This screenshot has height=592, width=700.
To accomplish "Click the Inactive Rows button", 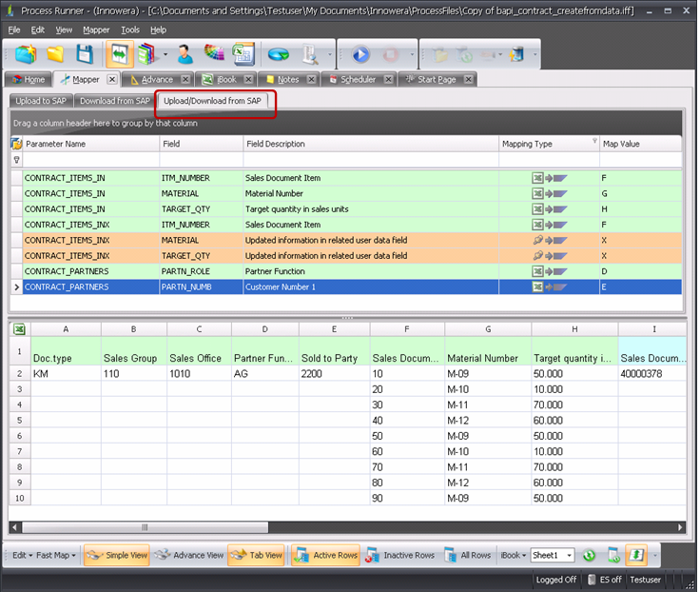I will coord(400,555).
